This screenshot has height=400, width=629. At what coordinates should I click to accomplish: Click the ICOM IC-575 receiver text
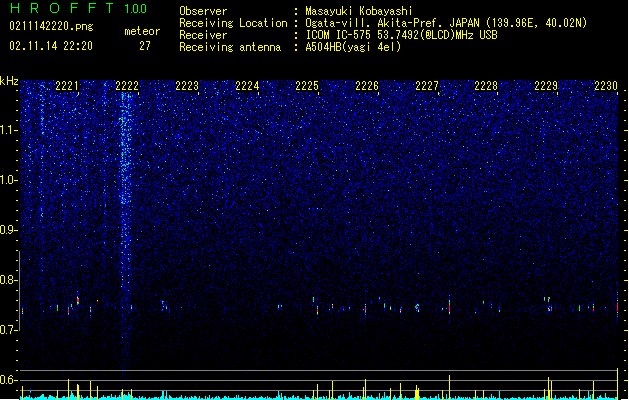coord(401,35)
